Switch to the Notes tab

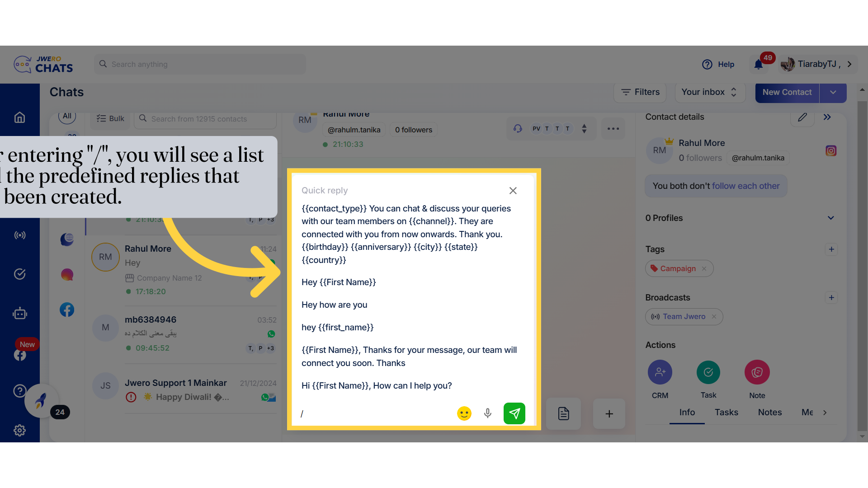[x=769, y=412]
